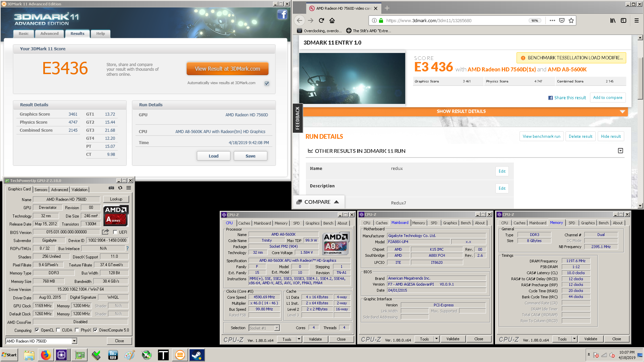Click Add to compare button
This screenshot has width=644, height=362.
[x=607, y=98]
